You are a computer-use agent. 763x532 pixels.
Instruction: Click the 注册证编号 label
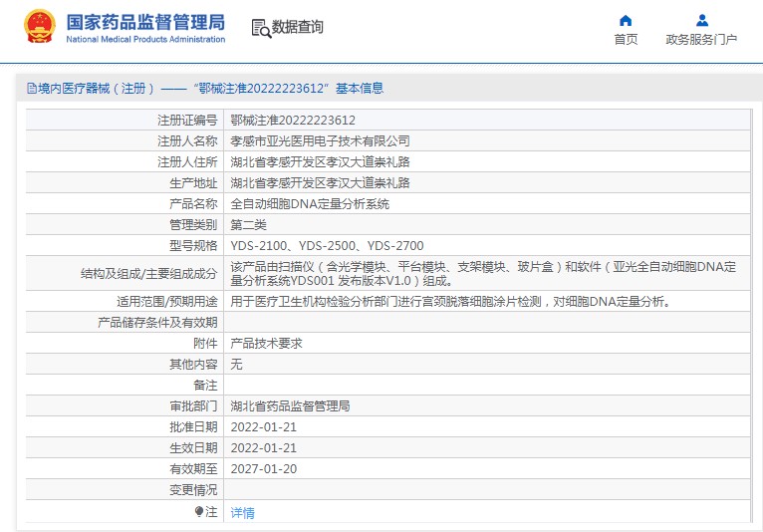[x=187, y=121]
